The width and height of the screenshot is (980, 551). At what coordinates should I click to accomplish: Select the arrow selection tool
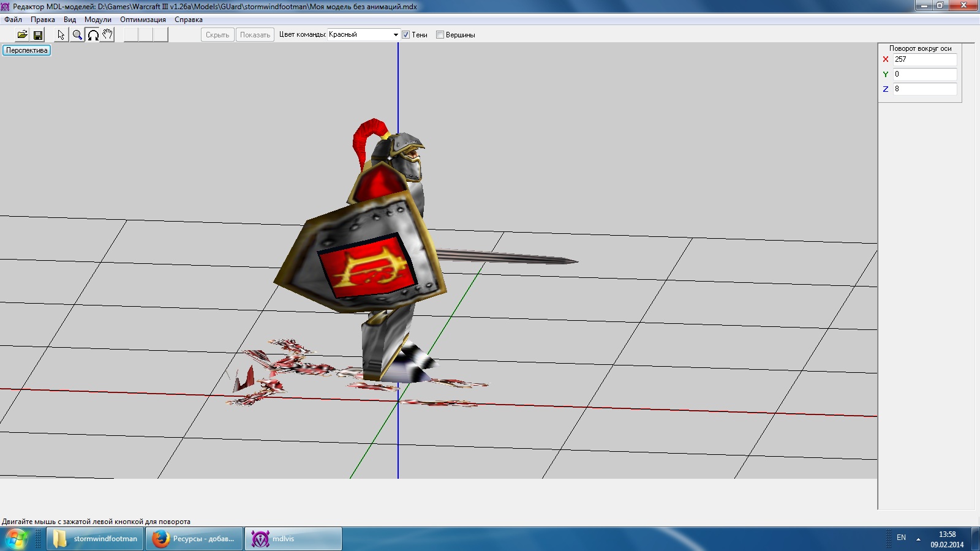point(61,35)
